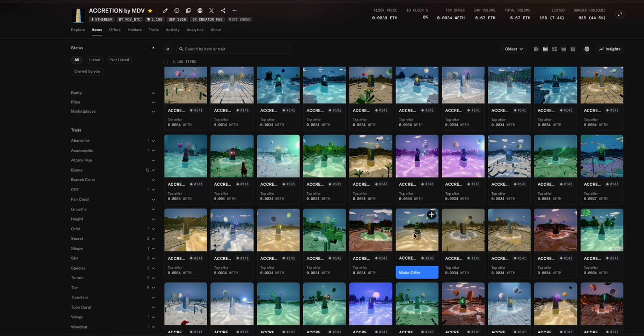Screen dimensions: 644x336
Task: Switch to the Explore tab
Action: click(x=78, y=30)
